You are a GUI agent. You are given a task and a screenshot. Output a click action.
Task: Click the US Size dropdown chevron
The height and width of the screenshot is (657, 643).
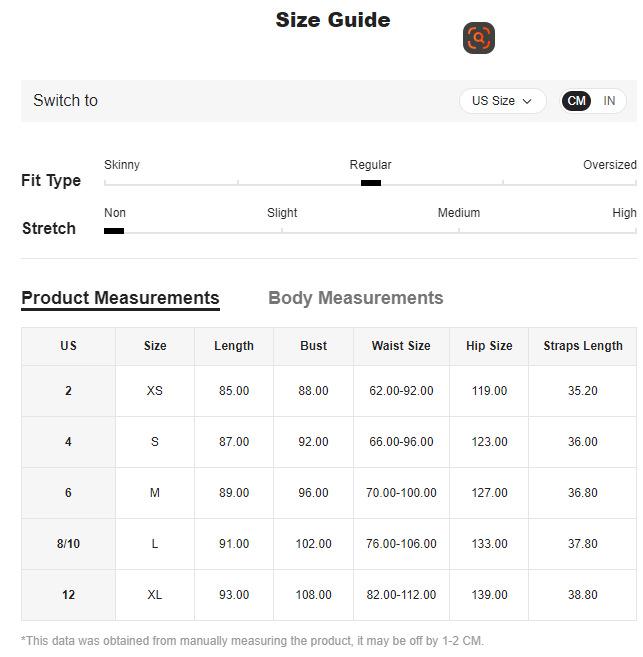527,101
